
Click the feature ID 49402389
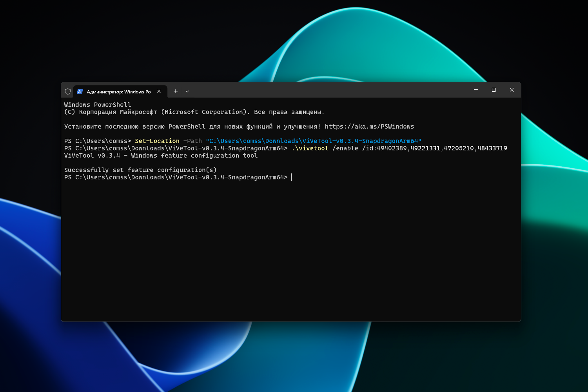point(392,148)
